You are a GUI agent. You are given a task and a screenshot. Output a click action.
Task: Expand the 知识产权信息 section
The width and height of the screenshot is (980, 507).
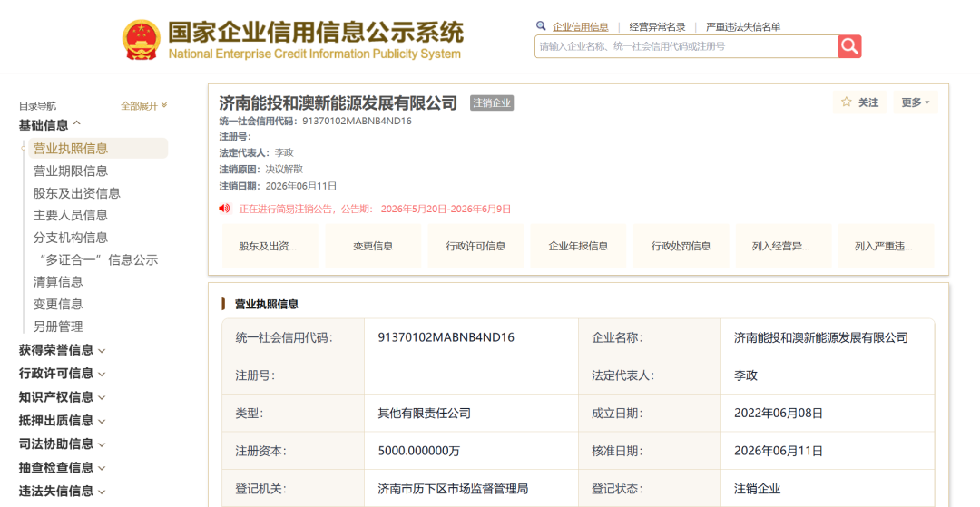tap(63, 397)
